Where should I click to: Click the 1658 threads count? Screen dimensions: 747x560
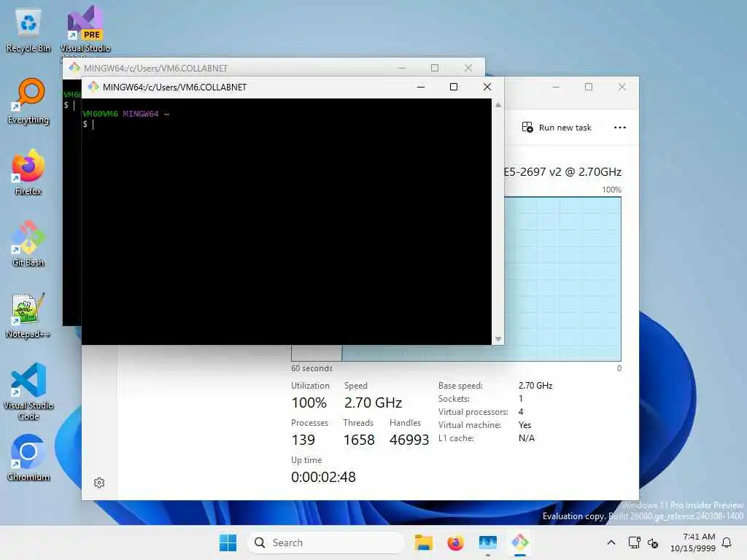[x=359, y=440]
